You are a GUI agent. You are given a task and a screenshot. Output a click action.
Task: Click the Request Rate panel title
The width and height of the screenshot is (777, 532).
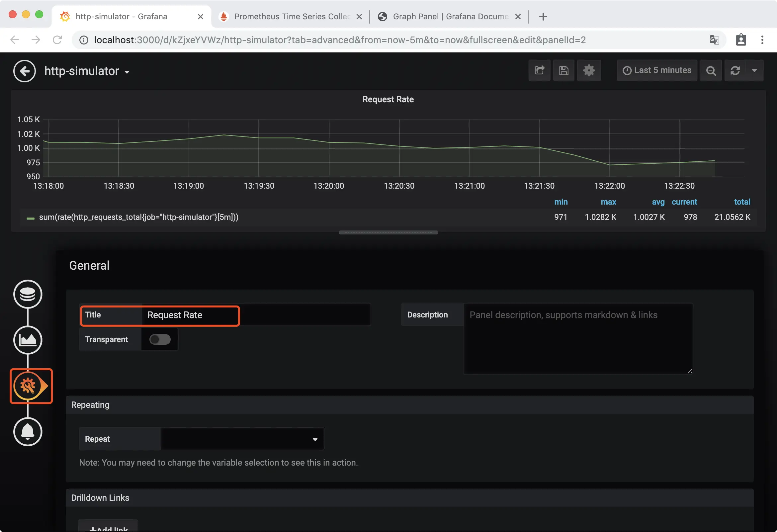[x=388, y=99]
